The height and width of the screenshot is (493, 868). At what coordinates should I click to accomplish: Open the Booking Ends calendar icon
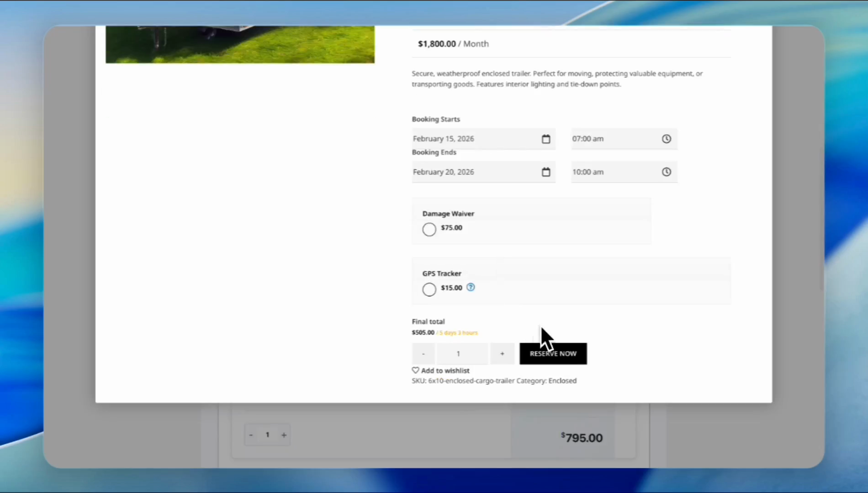546,172
